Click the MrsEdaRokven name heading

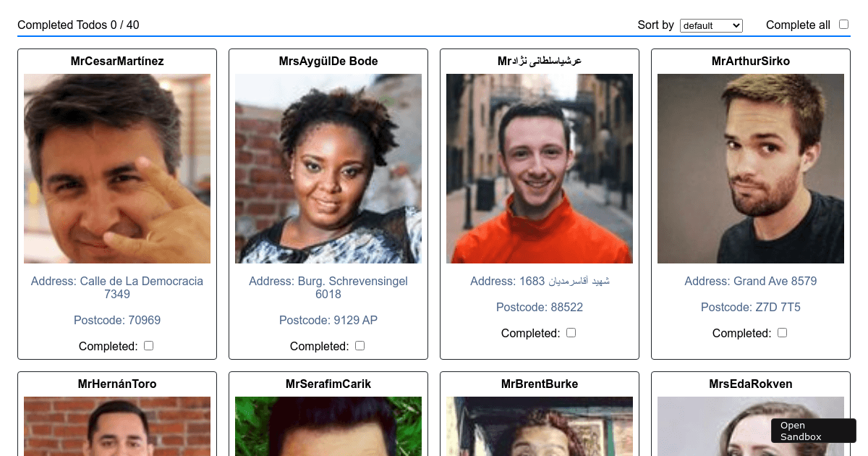[x=751, y=384]
